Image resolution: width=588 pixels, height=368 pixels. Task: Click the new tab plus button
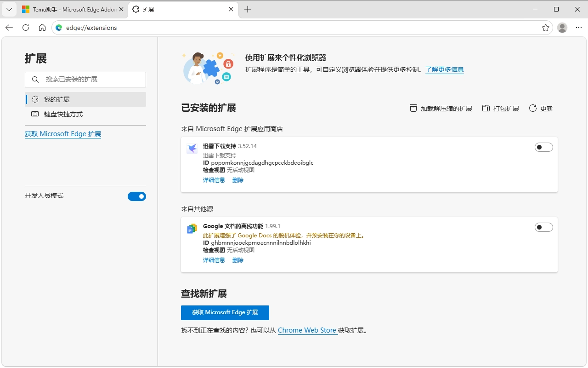(x=248, y=9)
